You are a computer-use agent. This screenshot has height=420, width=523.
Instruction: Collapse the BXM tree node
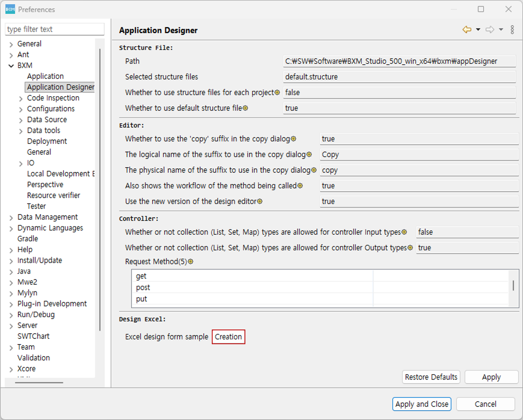11,66
